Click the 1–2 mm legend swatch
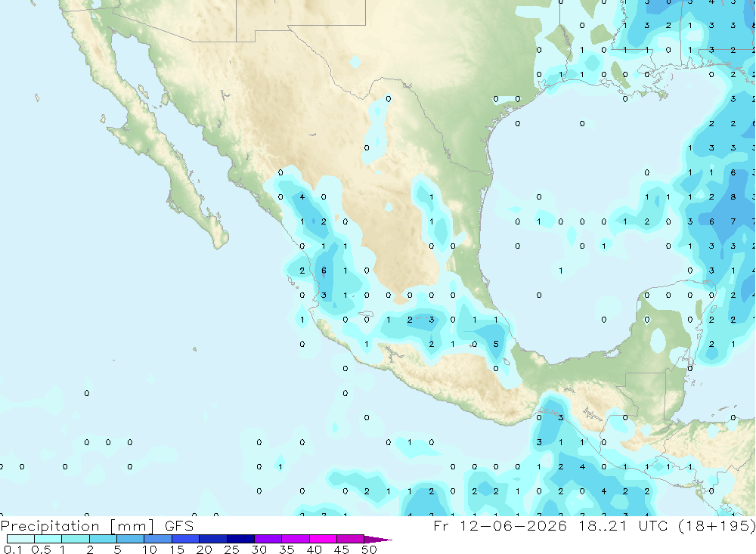Viewport: 756px width, 554px height. pos(75,539)
